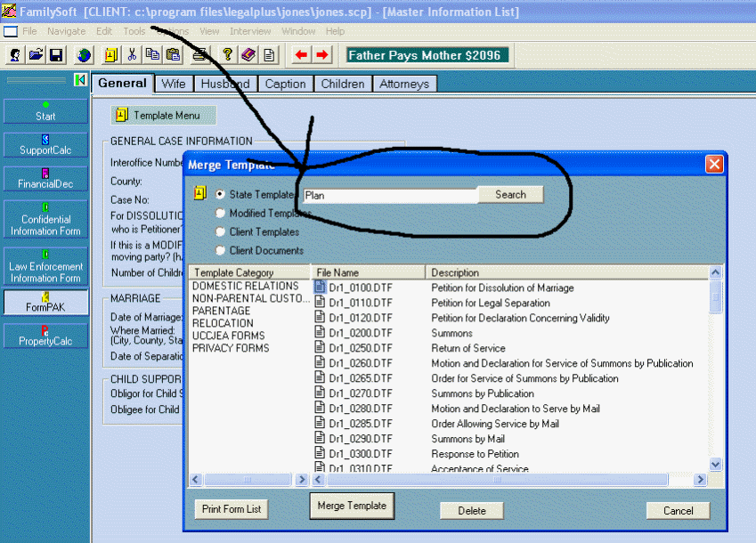Image resolution: width=756 pixels, height=543 pixels.
Task: Click the red left arrow icon
Action: point(301,55)
